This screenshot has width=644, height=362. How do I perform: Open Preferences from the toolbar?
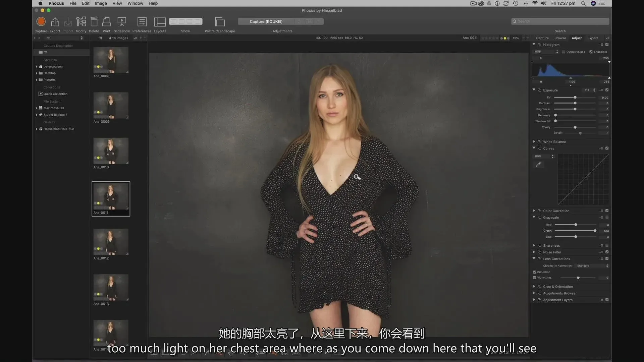tap(142, 22)
